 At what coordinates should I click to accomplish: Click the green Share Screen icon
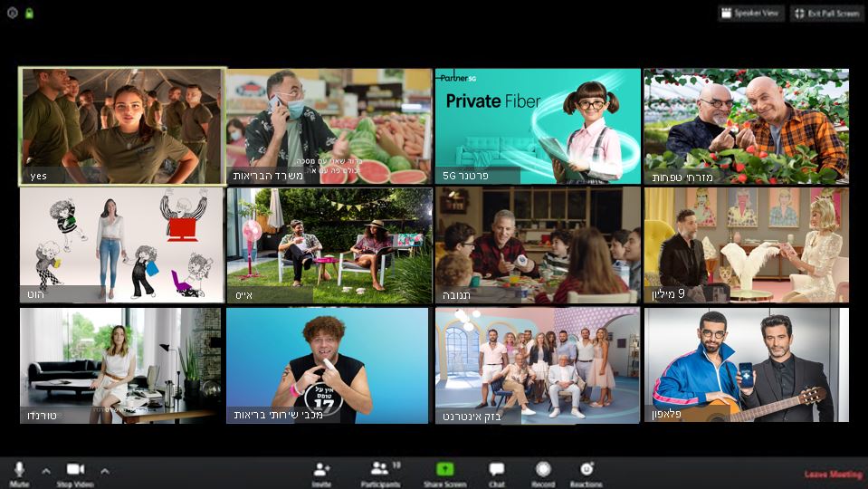coord(444,470)
